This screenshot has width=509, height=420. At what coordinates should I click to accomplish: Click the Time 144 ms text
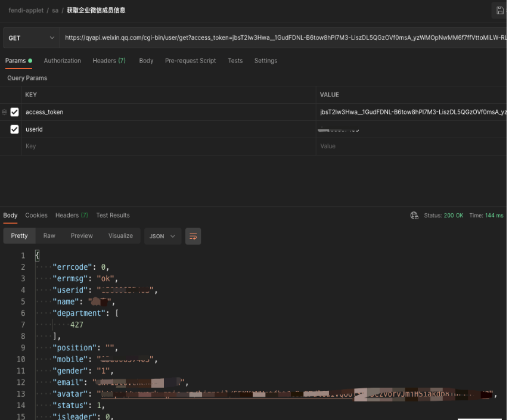pos(486,216)
